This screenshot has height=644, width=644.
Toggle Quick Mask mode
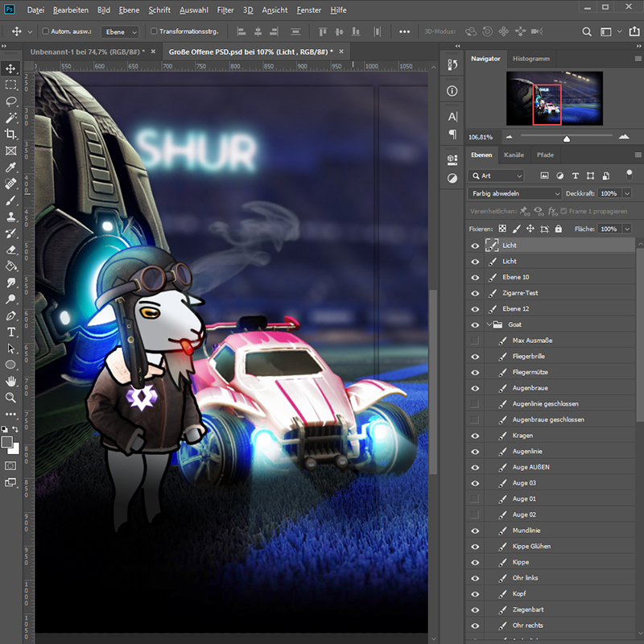(10, 466)
